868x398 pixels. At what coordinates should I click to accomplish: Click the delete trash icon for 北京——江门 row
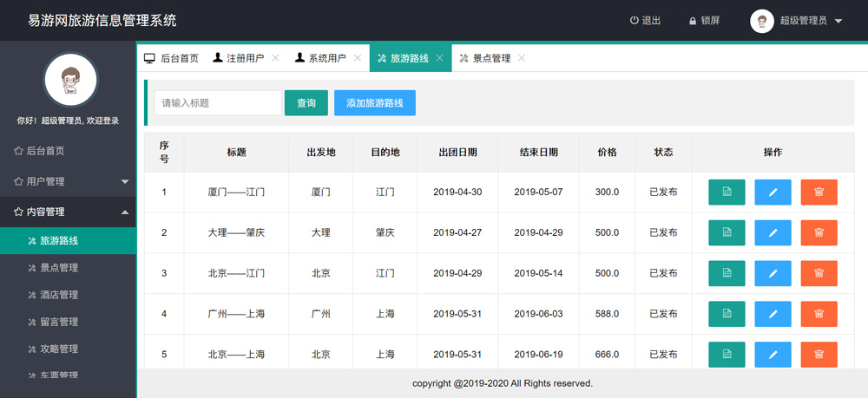coord(819,273)
